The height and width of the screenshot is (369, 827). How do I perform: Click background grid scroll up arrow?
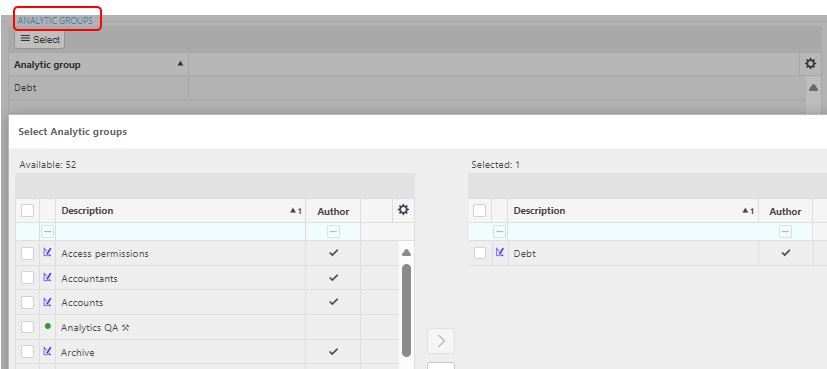click(x=813, y=88)
